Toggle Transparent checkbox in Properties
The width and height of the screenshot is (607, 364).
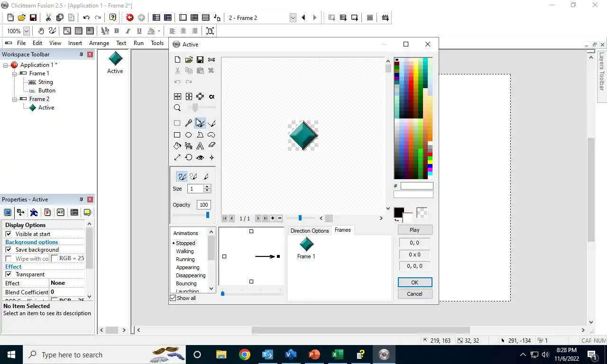8,274
